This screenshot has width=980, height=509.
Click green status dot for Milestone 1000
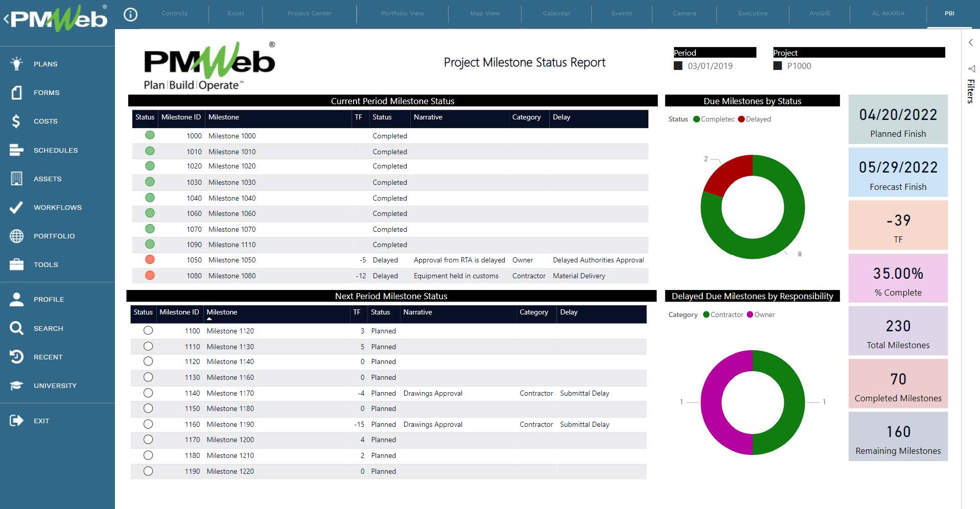coord(150,135)
